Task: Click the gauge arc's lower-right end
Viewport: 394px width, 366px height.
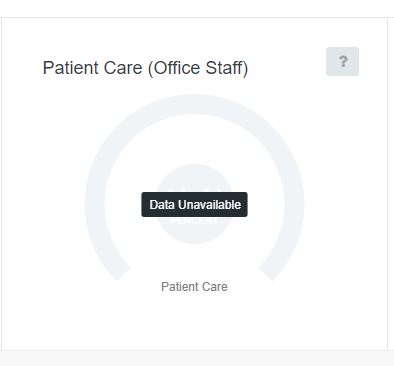Action: 269,272
